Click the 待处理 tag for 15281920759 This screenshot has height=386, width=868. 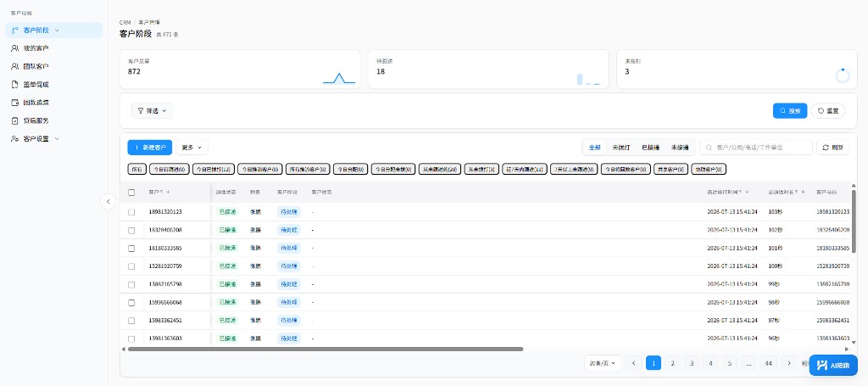tap(288, 266)
